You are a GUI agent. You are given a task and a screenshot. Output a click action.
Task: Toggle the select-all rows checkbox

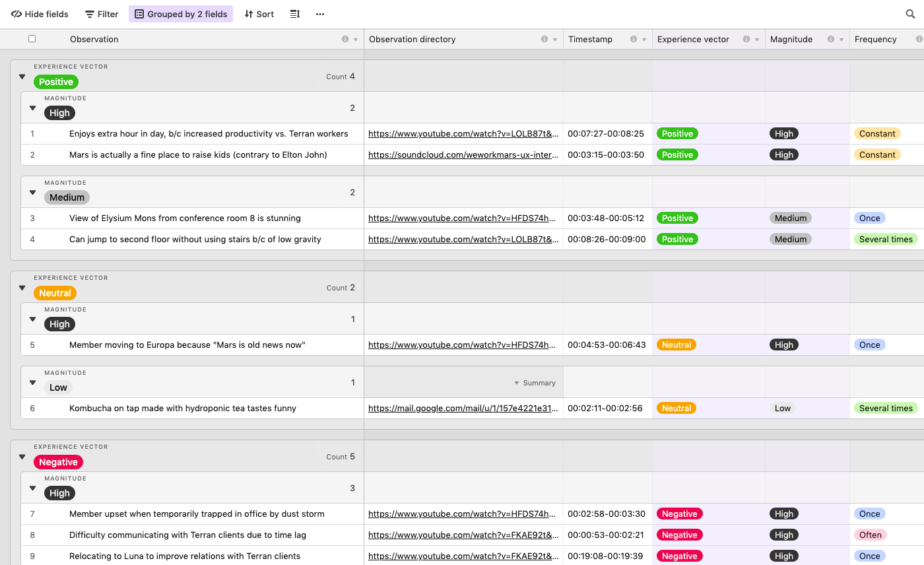click(32, 39)
